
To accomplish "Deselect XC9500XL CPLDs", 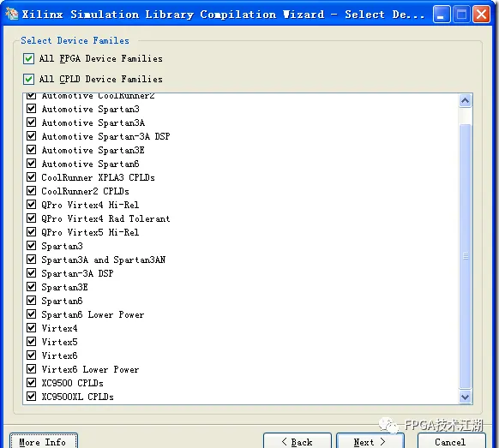I will pos(31,397).
